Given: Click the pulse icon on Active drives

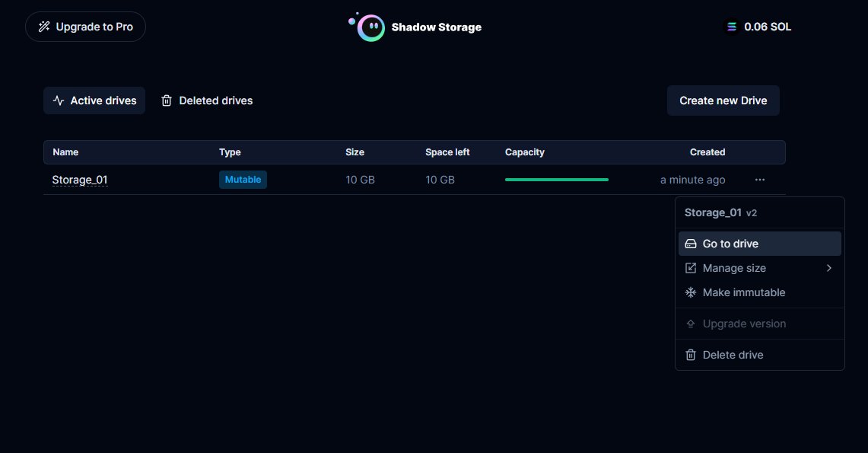Looking at the screenshot, I should tap(59, 100).
